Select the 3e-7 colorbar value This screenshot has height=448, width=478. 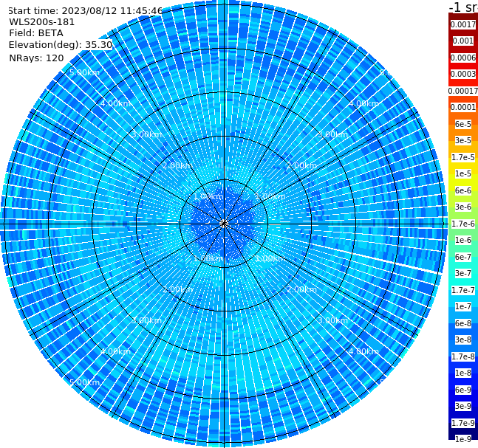463,273
